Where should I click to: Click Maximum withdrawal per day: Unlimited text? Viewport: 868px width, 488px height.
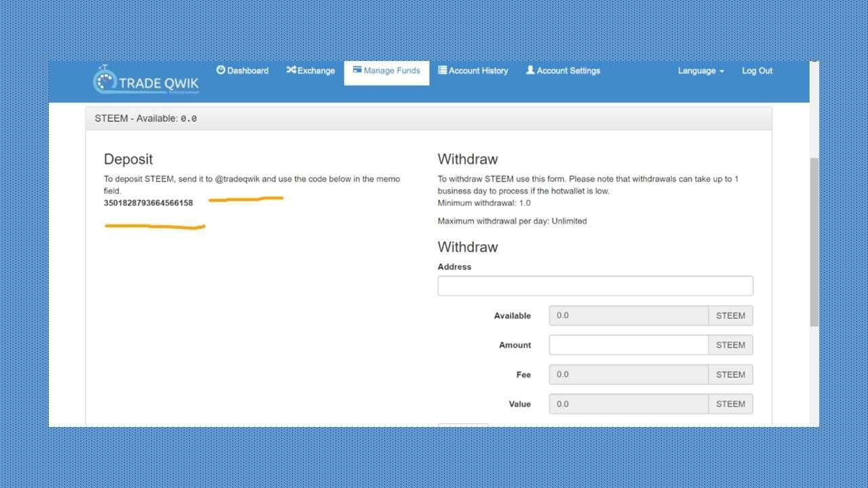pos(512,221)
